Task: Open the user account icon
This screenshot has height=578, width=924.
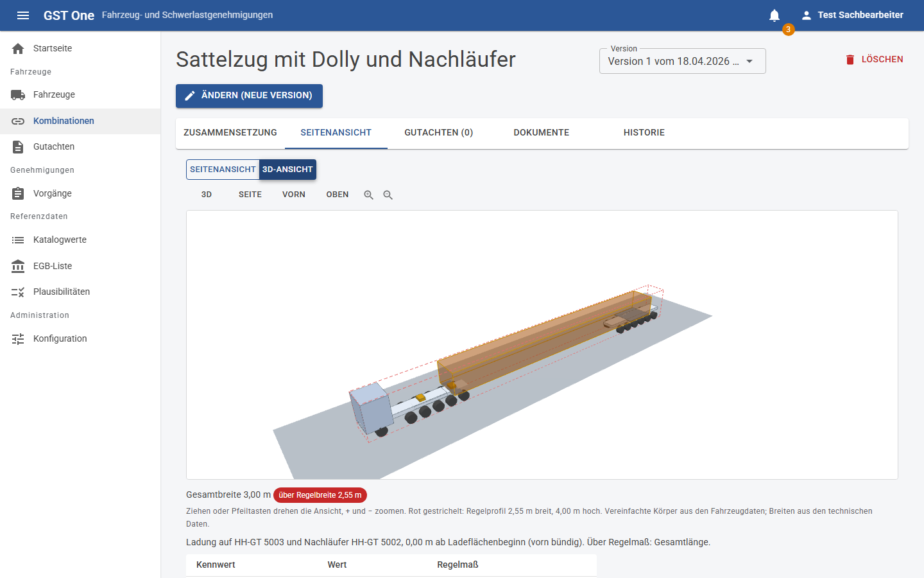Action: (x=807, y=15)
